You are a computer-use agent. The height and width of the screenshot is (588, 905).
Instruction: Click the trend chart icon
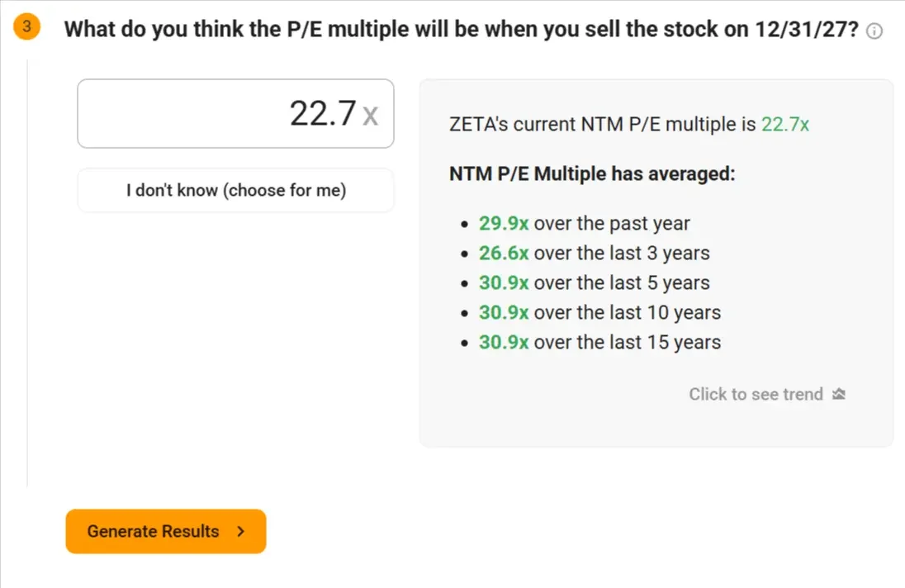pyautogui.click(x=839, y=394)
